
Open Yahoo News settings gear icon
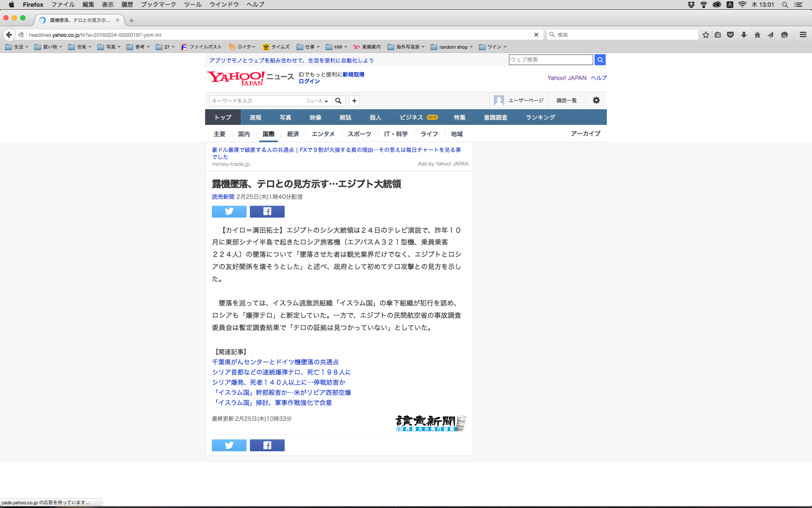pyautogui.click(x=596, y=100)
